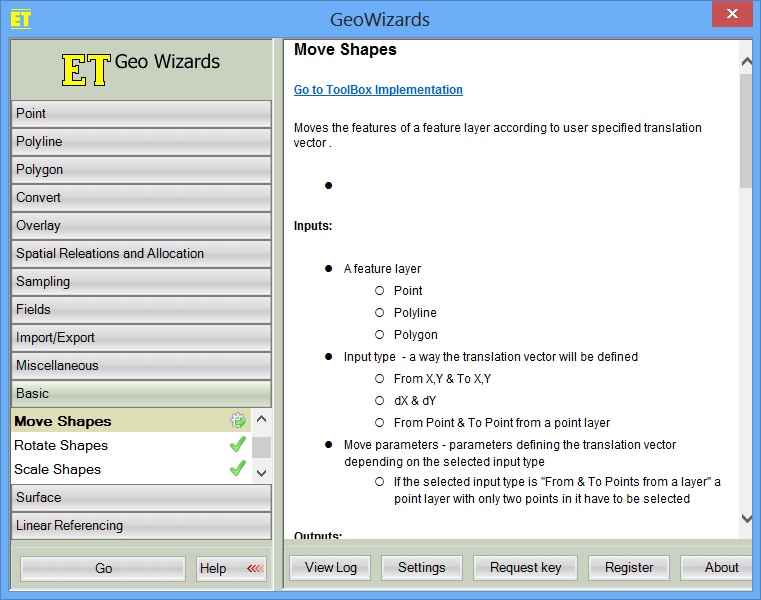Screen dimensions: 761x600
Task: Click 'From Point & To Point from a point layer'
Action: [x=502, y=423]
